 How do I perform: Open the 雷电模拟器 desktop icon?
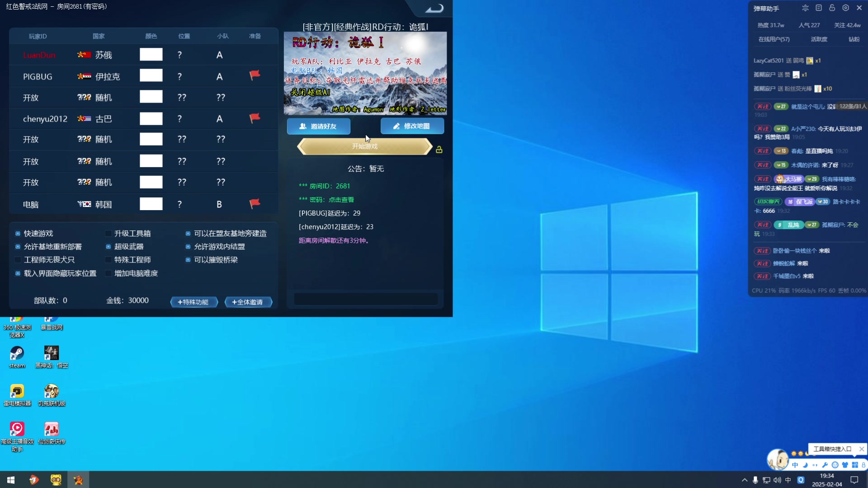17,395
